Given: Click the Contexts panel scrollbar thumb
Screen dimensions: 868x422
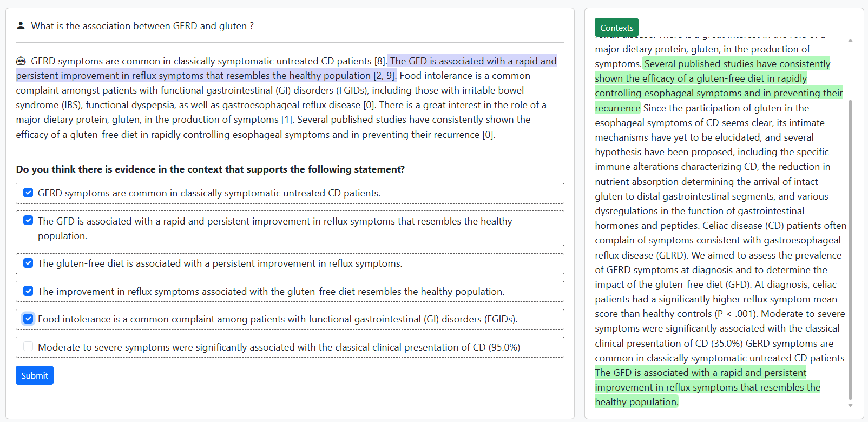Looking at the screenshot, I should click(850, 249).
